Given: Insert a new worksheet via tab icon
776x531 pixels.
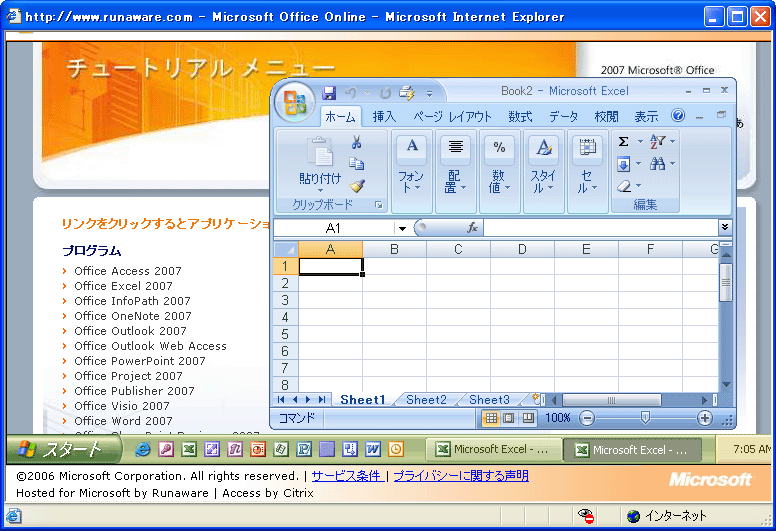Looking at the screenshot, I should (x=535, y=398).
